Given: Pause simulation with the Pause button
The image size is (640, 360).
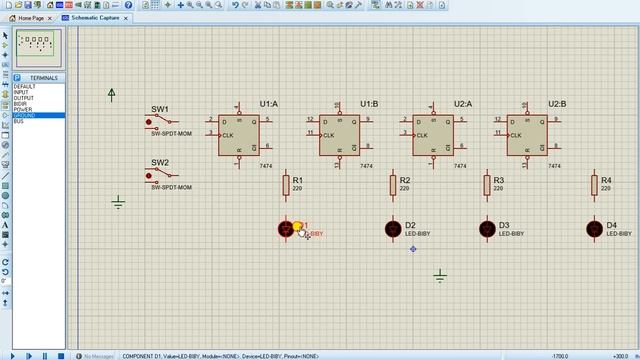Looking at the screenshot, I should 45,356.
